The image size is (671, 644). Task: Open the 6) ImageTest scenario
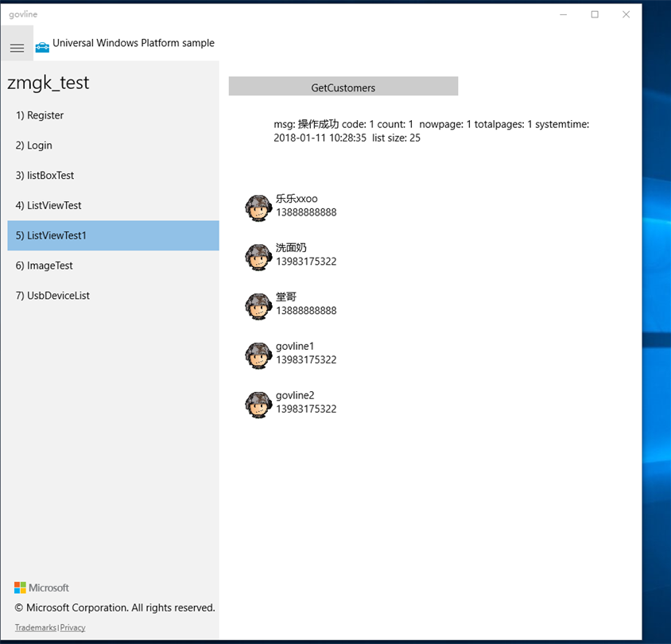(x=114, y=266)
